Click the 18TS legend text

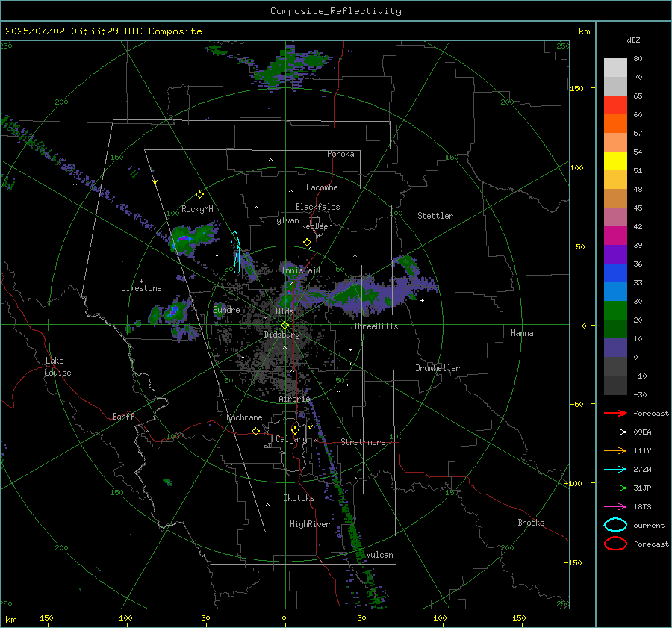coord(642,507)
